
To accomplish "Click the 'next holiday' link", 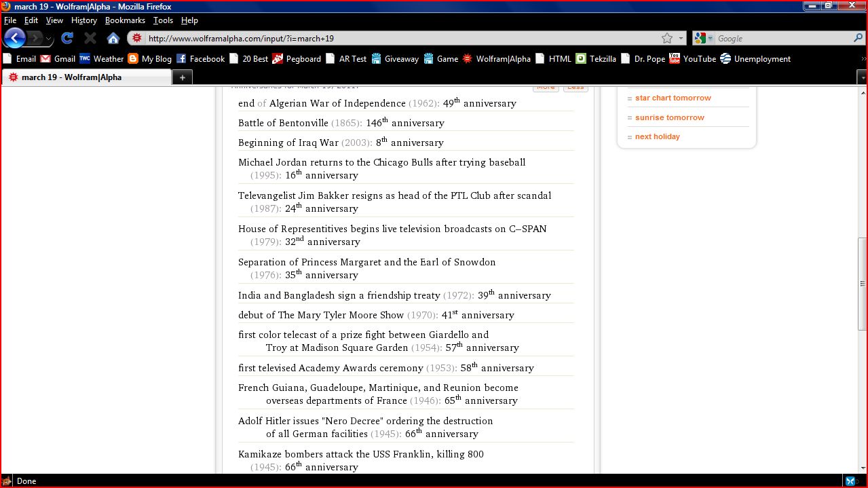I will coord(657,136).
